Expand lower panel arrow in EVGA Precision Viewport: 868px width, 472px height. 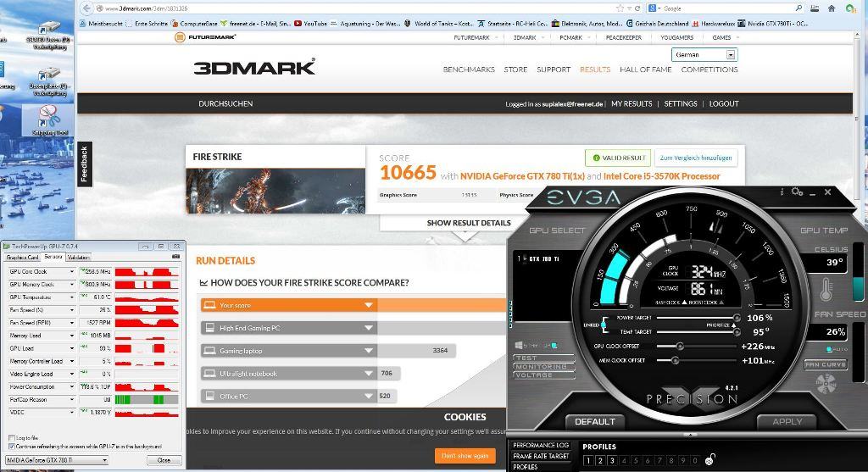[689, 435]
